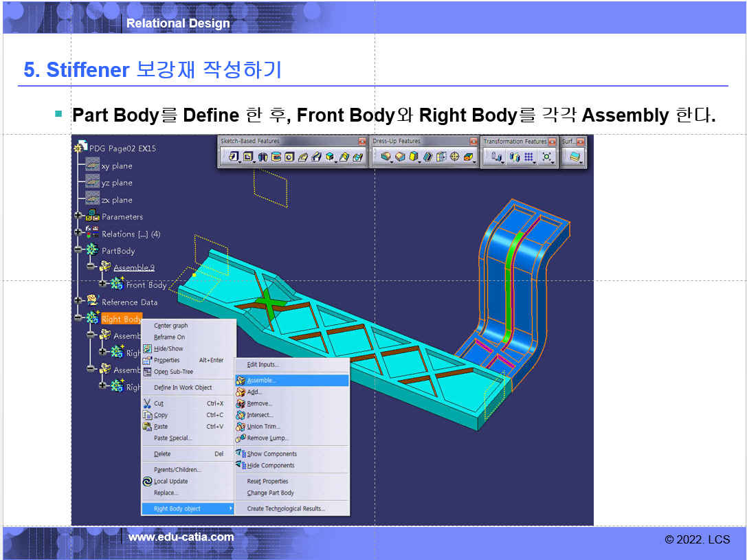The height and width of the screenshot is (560, 747).
Task: Click the Scaling icon in Transformation Features
Action: click(547, 157)
